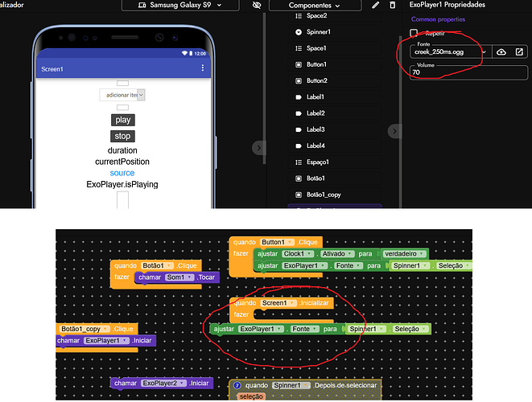Click the question mark icon on Spinner1 block

(x=237, y=385)
